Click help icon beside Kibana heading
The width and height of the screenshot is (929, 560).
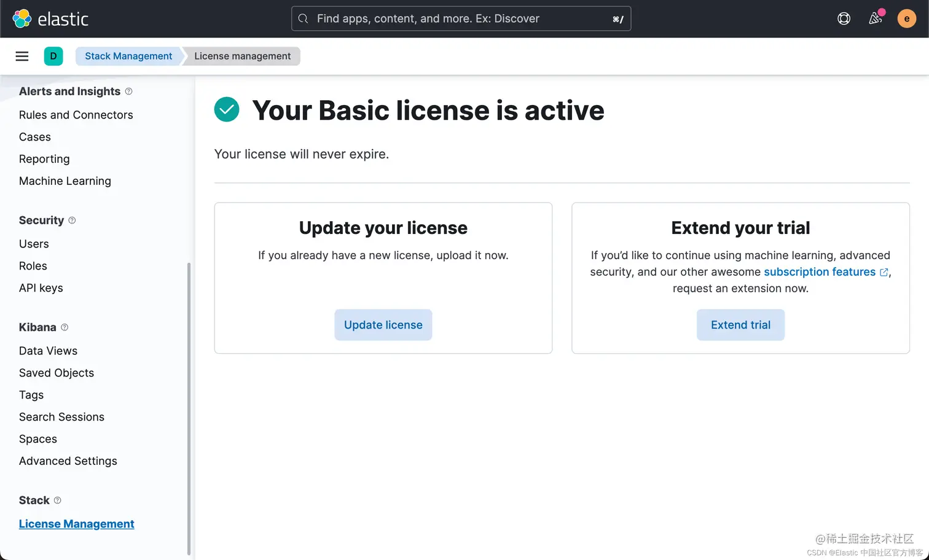[65, 327]
